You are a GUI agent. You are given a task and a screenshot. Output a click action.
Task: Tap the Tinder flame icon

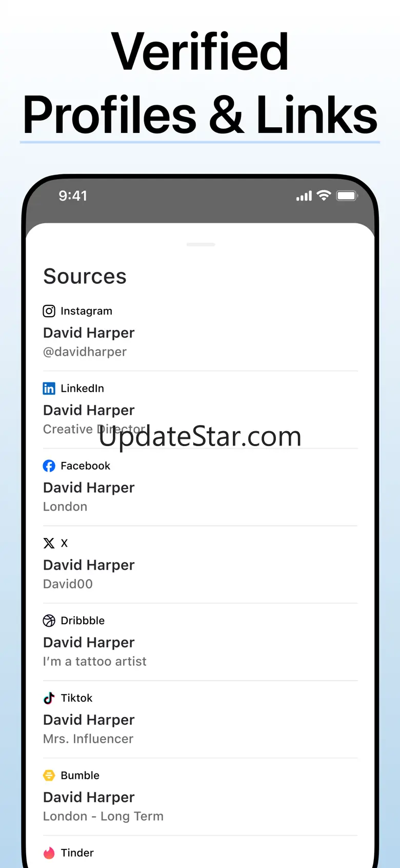[x=49, y=853]
